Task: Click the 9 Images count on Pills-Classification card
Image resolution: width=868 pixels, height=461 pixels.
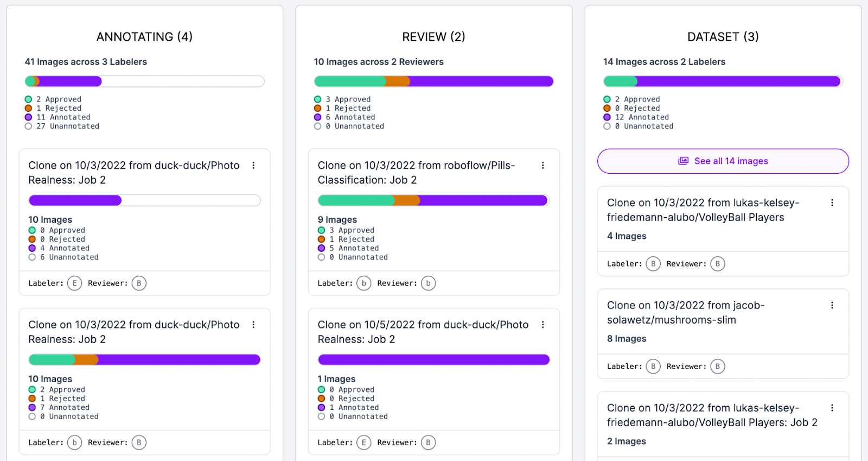Action: tap(337, 220)
